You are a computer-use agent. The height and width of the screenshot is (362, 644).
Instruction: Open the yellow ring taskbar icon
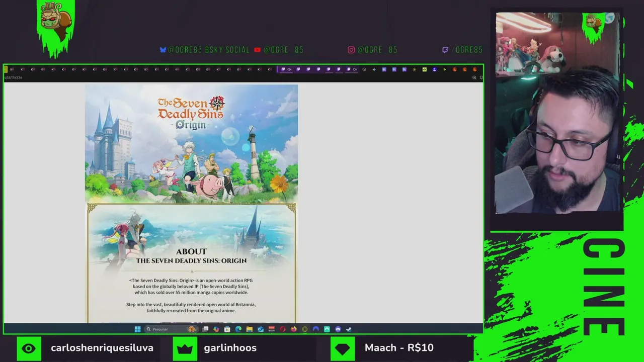point(305,329)
